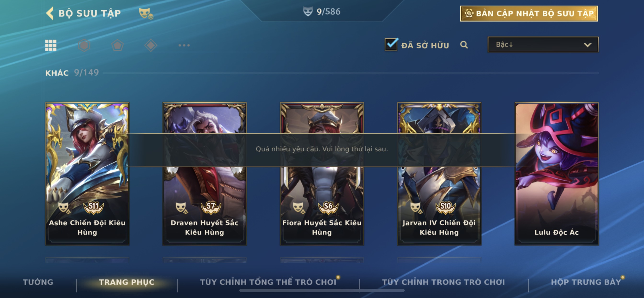This screenshot has height=298, width=644.
Task: Open the gold mask skin shop icon
Action: pos(146,13)
